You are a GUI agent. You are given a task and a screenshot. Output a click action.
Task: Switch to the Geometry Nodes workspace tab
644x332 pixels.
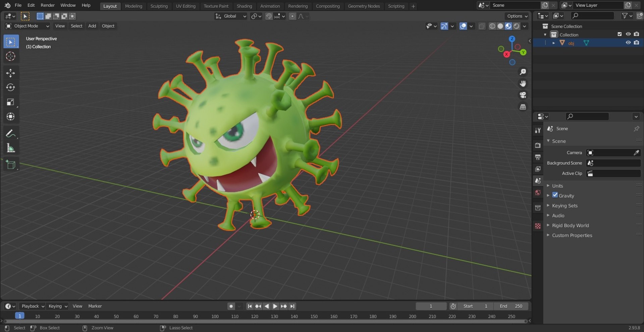tap(364, 6)
